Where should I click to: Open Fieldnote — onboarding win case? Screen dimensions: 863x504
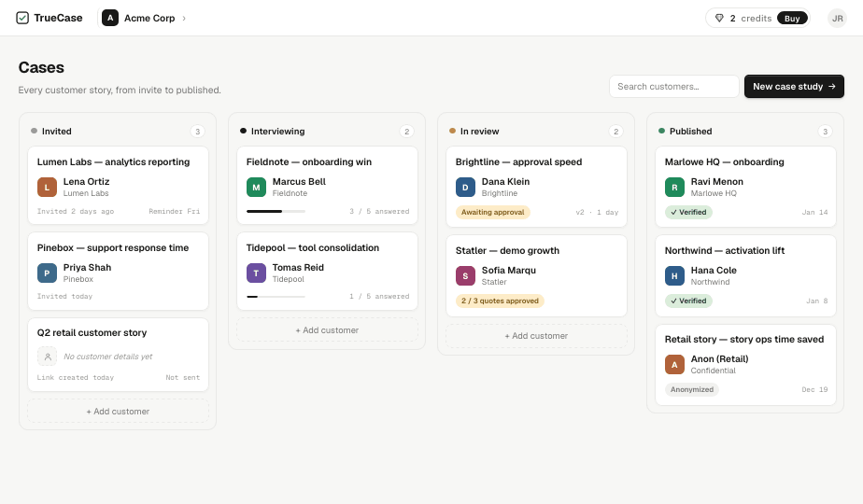(327, 186)
